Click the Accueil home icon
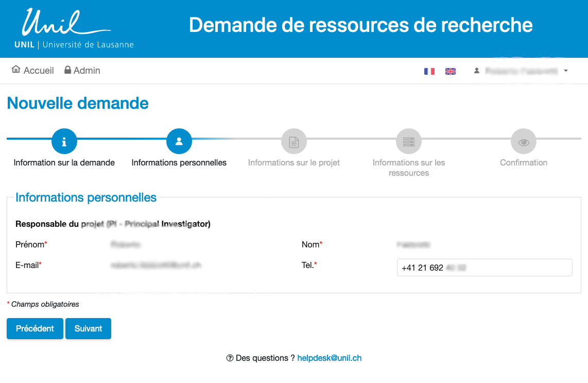Screen dimensions: 588x383 (x=16, y=70)
